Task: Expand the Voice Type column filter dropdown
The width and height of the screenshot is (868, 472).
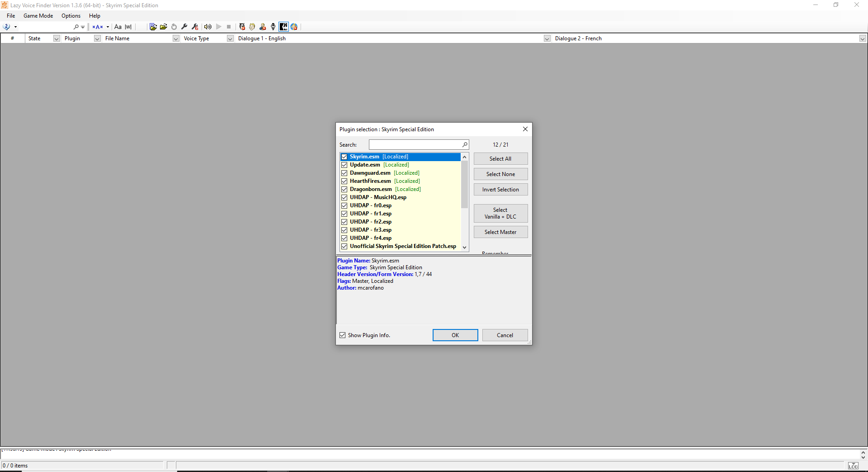Action: click(230, 38)
